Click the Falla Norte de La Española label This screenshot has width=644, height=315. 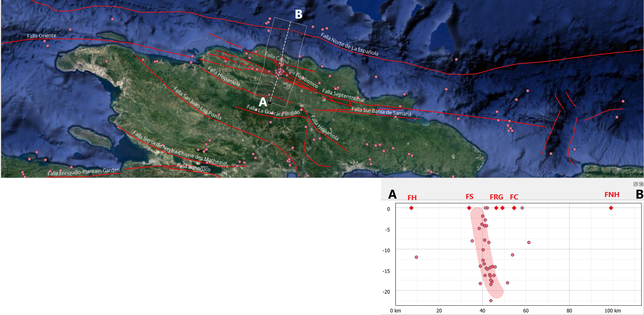tap(349, 44)
